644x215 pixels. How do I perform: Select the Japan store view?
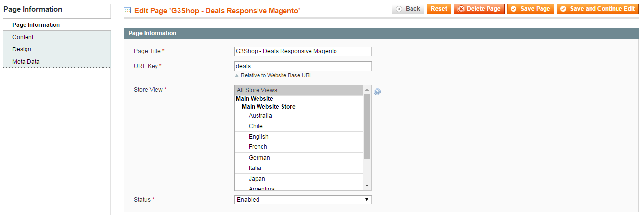(x=299, y=179)
